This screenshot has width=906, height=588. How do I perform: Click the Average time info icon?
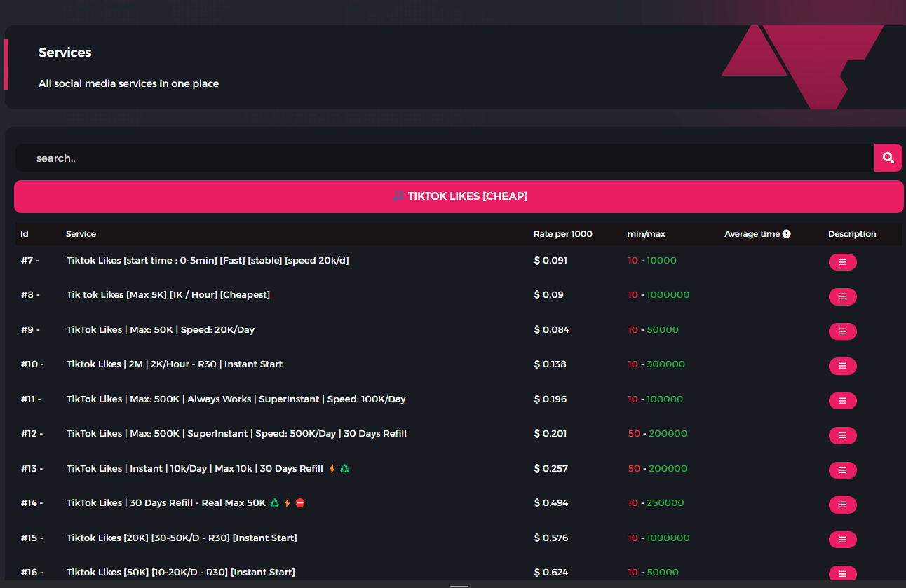click(x=786, y=234)
